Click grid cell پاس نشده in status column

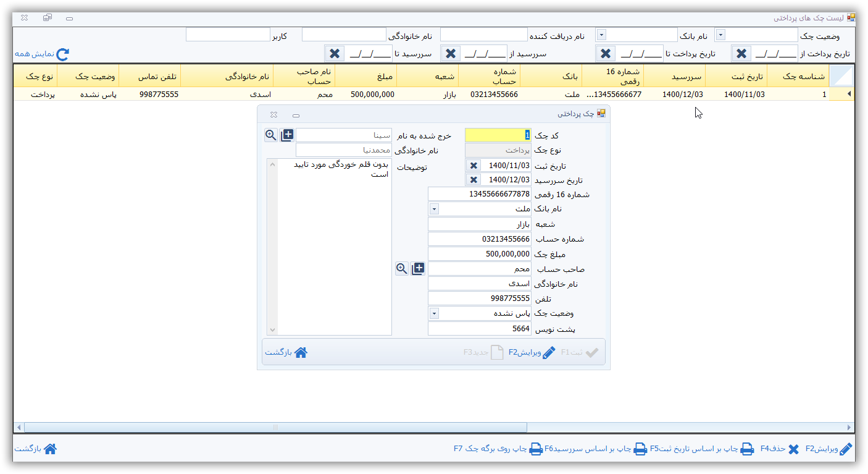88,95
